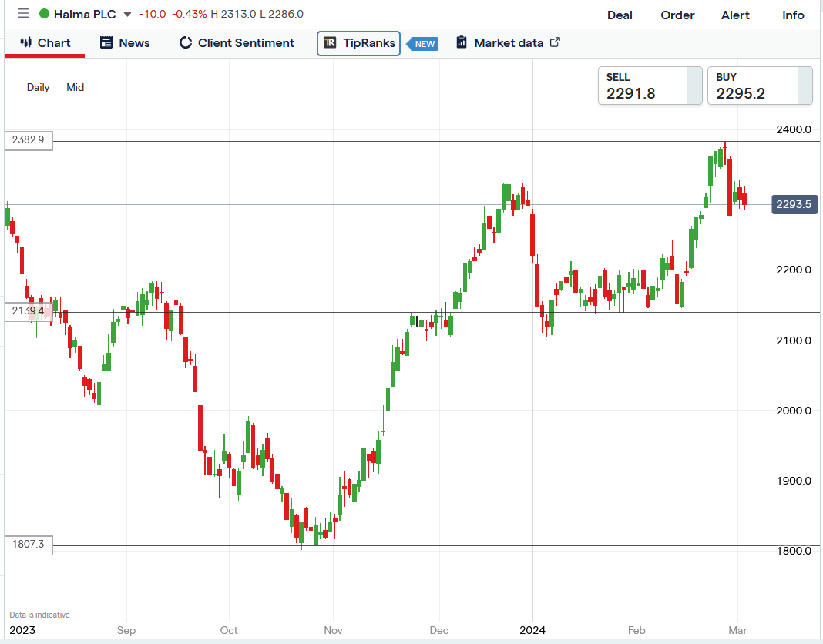
Task: Open the Client Sentiment tab
Action: point(237,43)
